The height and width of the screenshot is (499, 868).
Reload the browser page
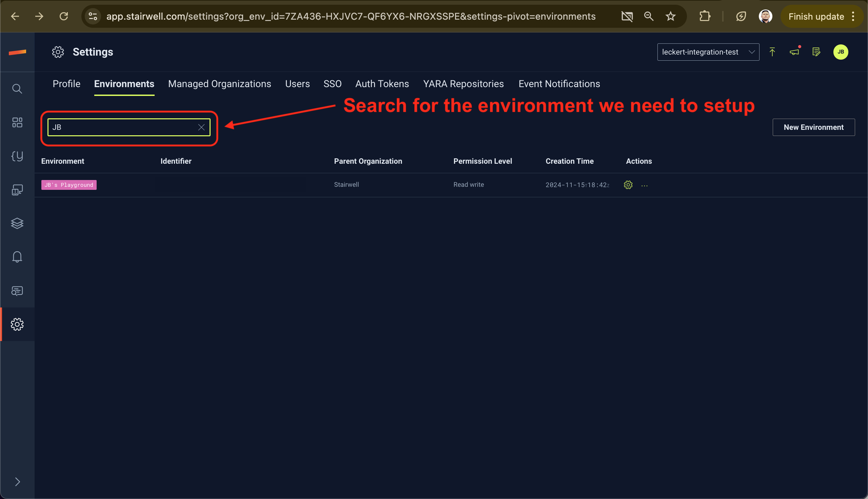coord(64,16)
